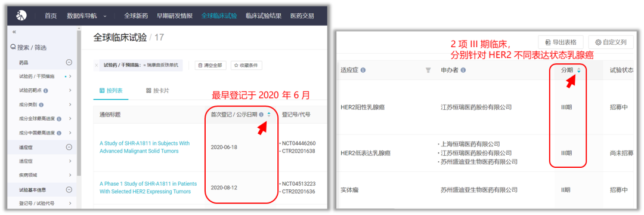644x215 pixels.
Task: Open 医药交易 navigation item
Action: click(x=302, y=16)
